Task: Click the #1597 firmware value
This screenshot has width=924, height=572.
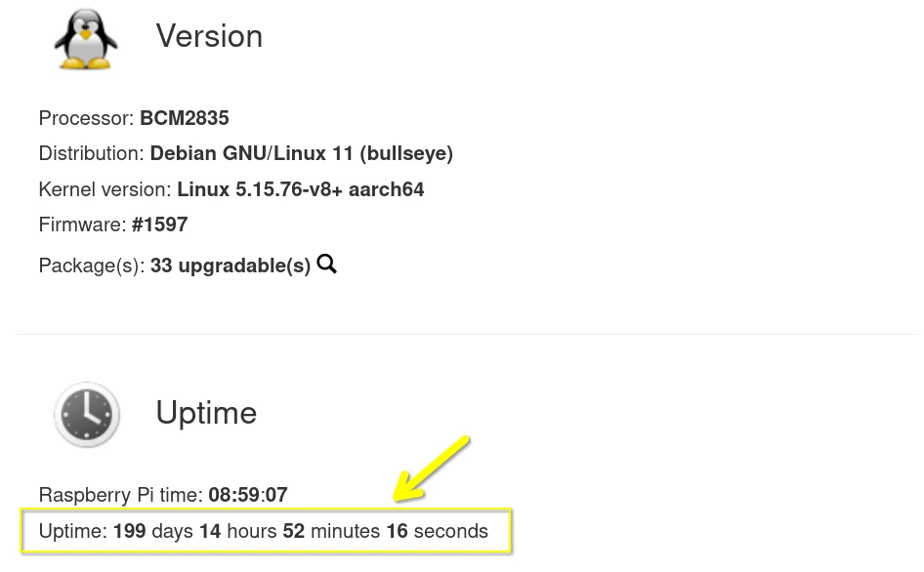Action: pos(159,225)
